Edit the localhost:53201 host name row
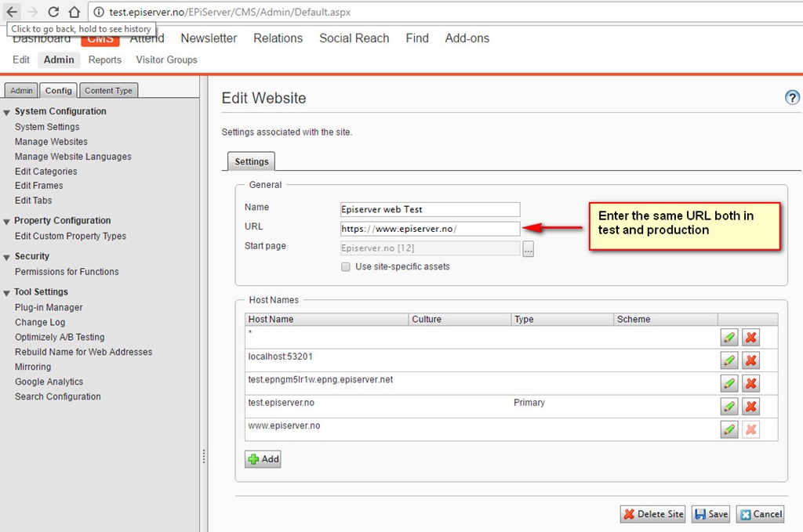Viewport: 803px width, 532px height. 729,360
